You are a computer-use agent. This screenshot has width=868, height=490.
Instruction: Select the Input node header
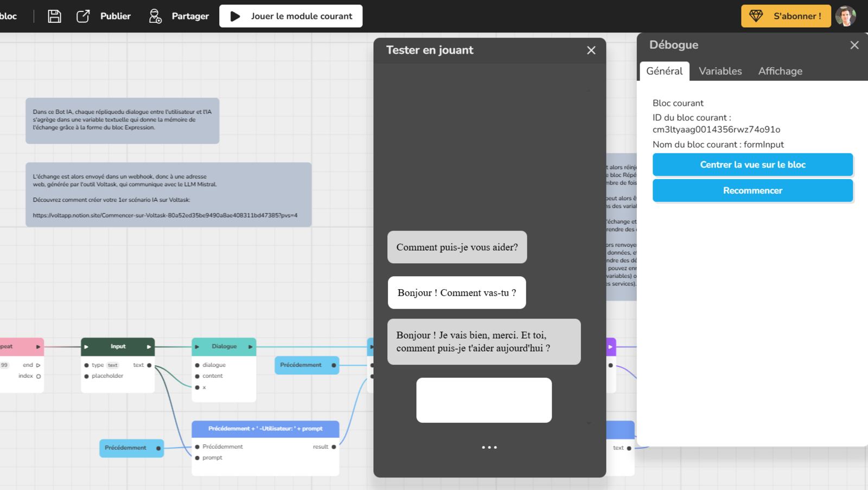118,347
